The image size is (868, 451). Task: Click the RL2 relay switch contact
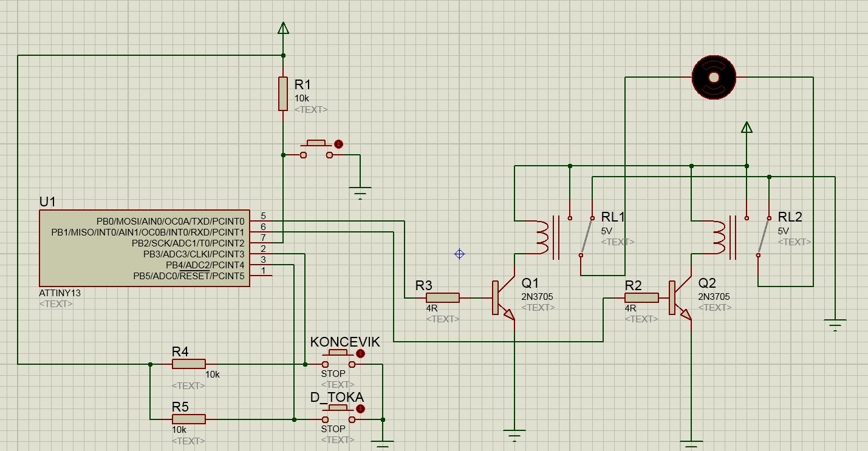(764, 237)
